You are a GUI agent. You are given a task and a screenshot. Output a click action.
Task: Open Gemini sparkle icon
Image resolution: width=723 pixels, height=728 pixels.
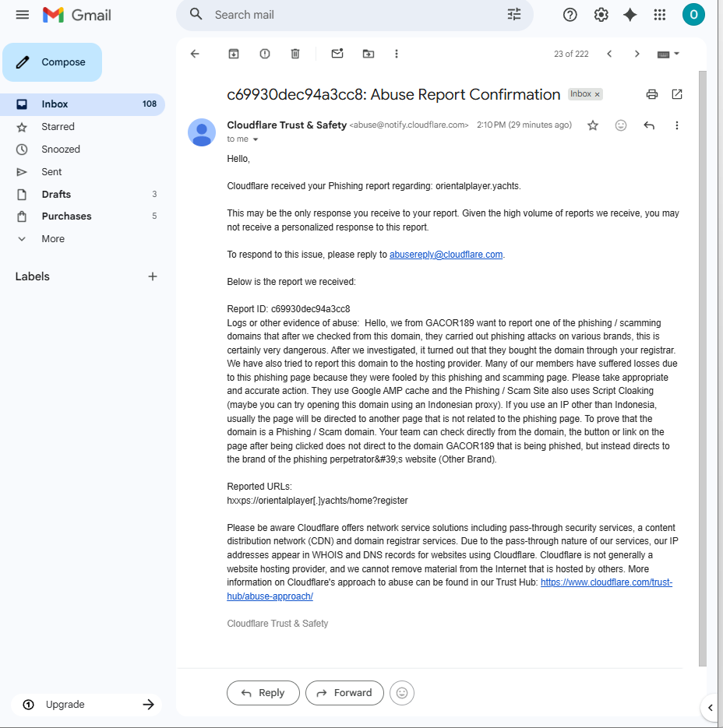(630, 15)
